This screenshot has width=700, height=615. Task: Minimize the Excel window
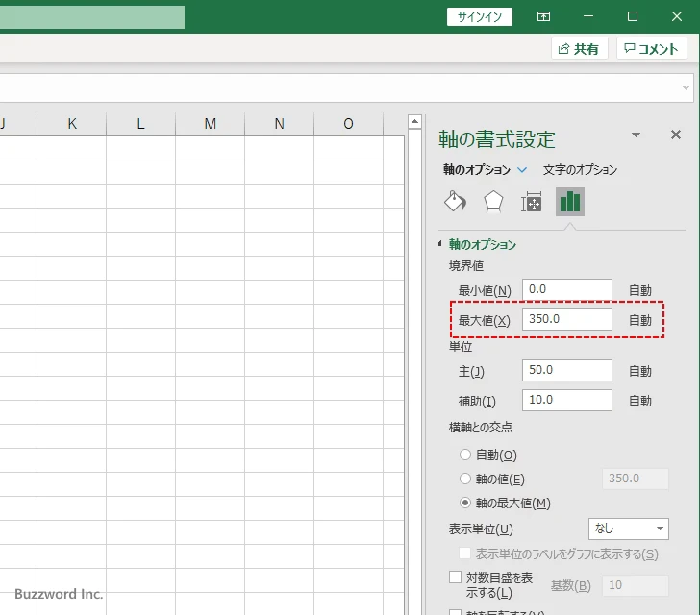(588, 16)
